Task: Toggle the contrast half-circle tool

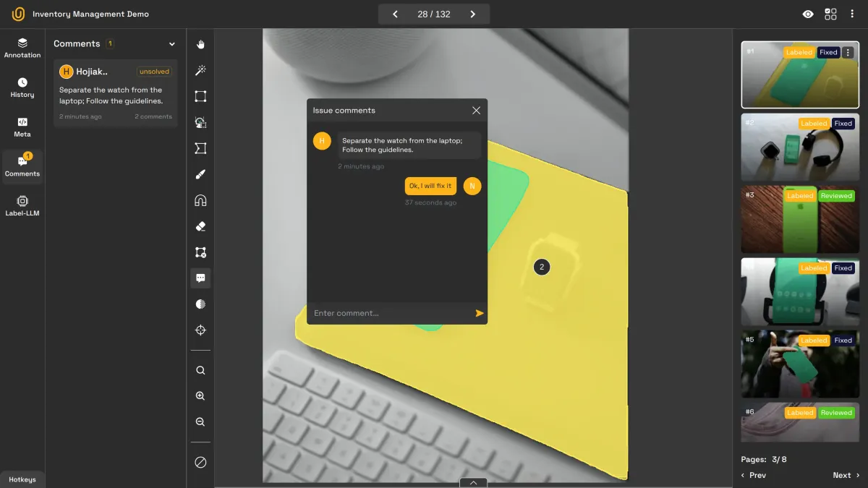Action: [x=200, y=304]
